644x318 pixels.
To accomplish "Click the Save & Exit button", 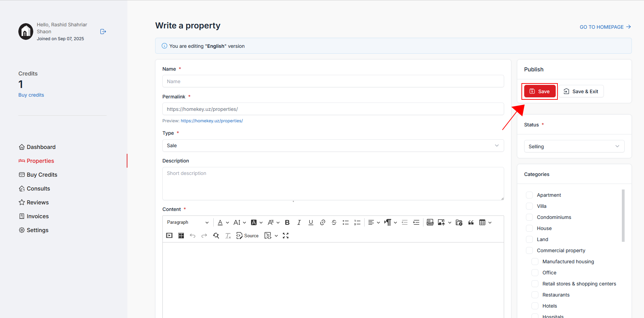I will 581,91.
